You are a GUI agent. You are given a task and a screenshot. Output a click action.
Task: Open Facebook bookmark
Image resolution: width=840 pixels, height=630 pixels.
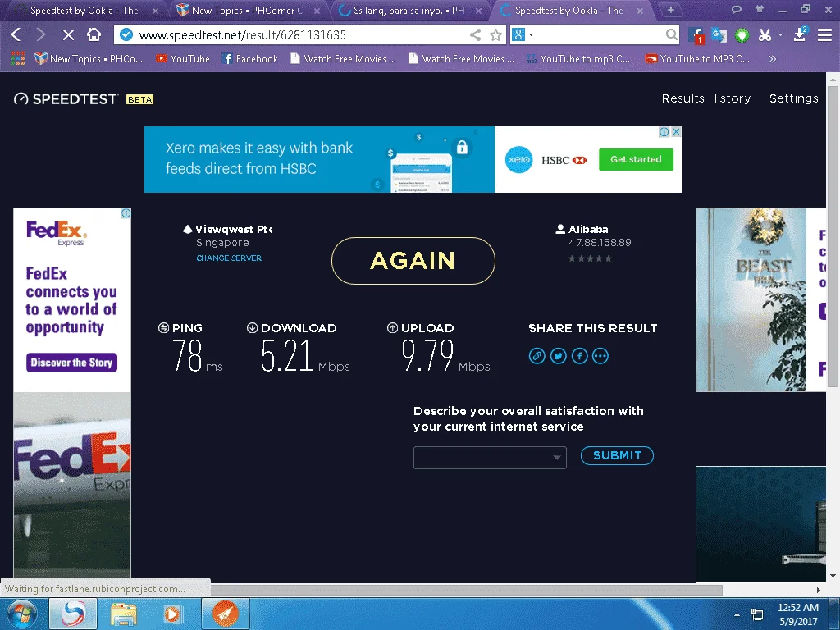tap(249, 59)
